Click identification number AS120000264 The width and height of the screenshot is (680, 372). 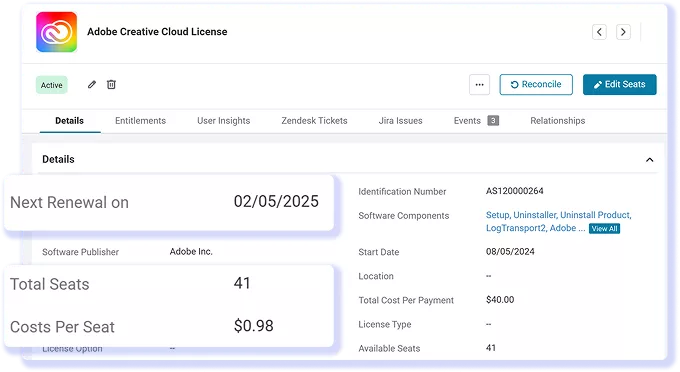point(514,191)
